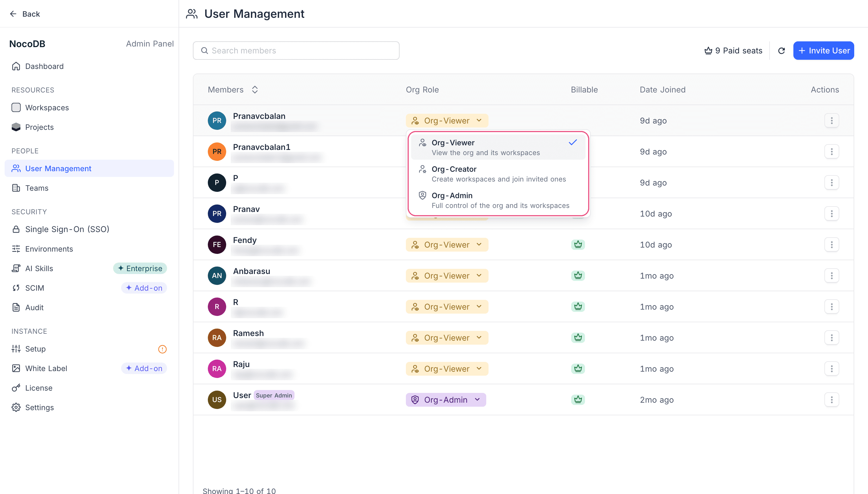Go to Projects in the sidebar
The width and height of the screenshot is (868, 494).
(x=89, y=127)
